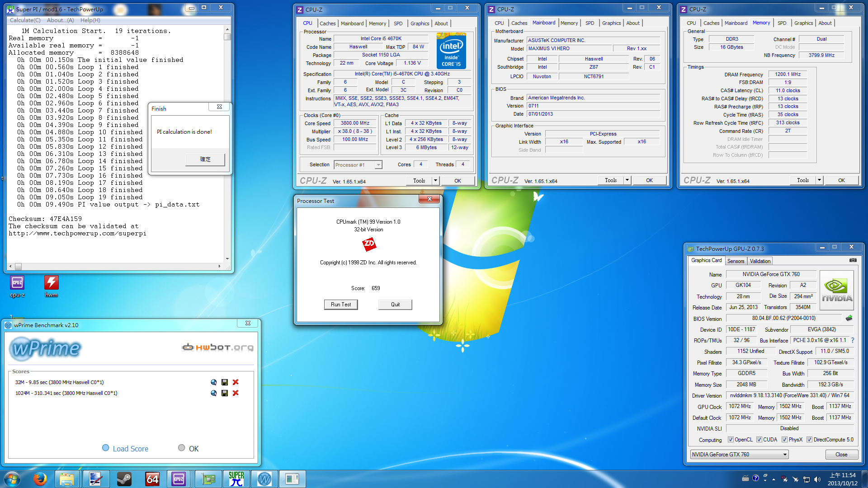Open About menu in Super PI

pos(60,20)
